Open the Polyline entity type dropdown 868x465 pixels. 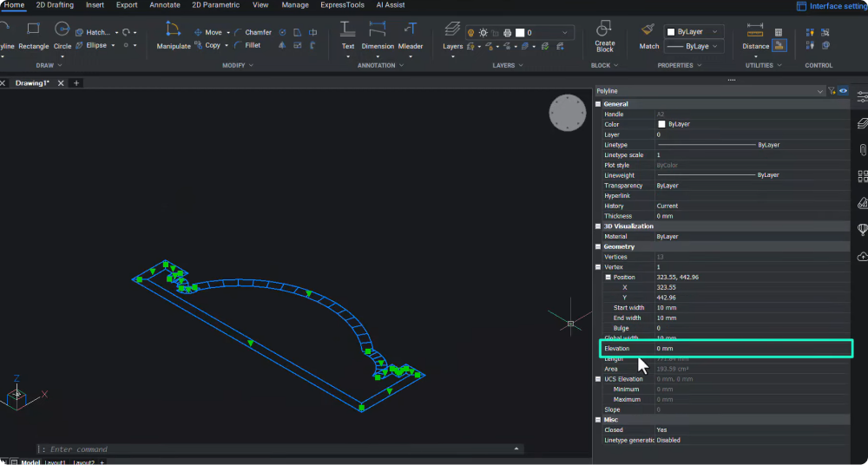tap(819, 91)
